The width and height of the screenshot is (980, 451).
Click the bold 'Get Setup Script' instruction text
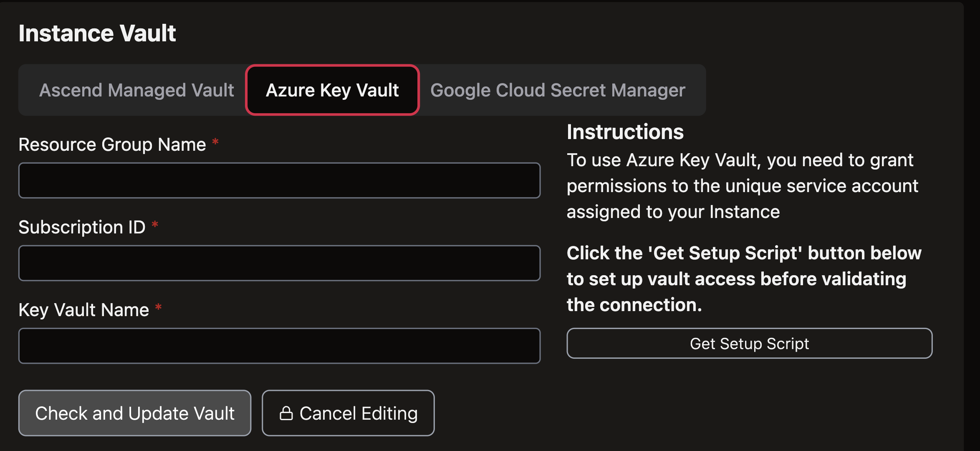(x=744, y=279)
